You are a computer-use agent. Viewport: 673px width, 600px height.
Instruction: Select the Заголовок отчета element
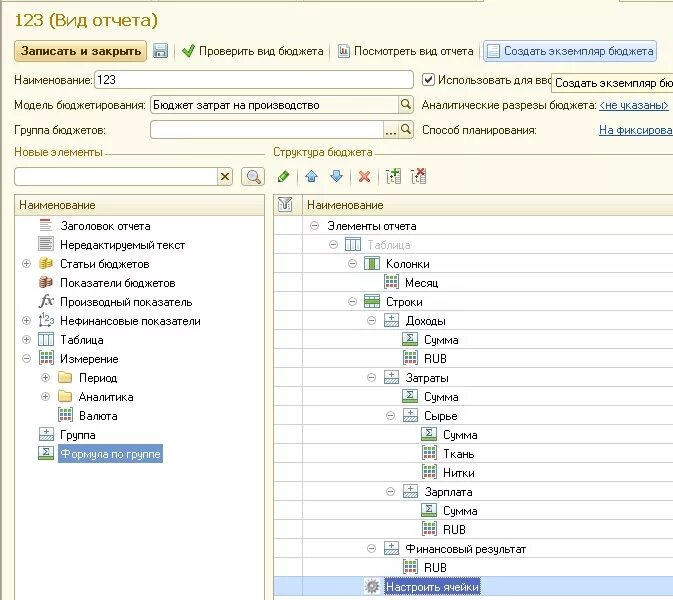pos(105,226)
